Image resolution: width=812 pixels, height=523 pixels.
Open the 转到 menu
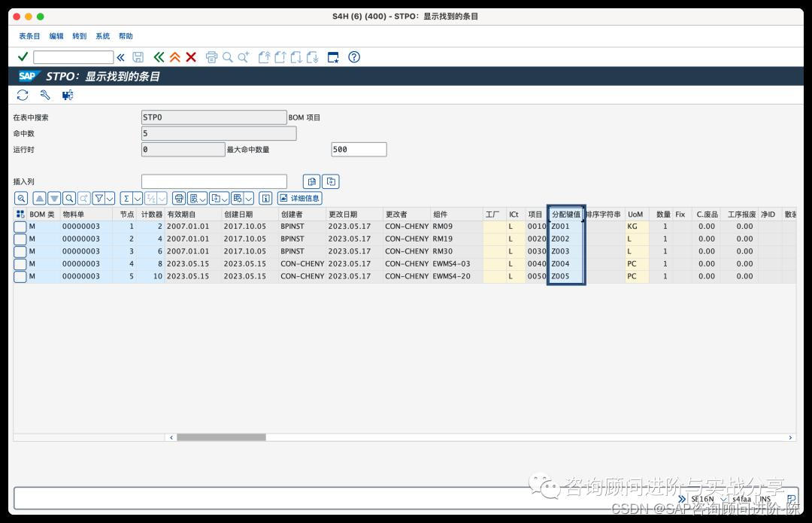pyautogui.click(x=79, y=36)
